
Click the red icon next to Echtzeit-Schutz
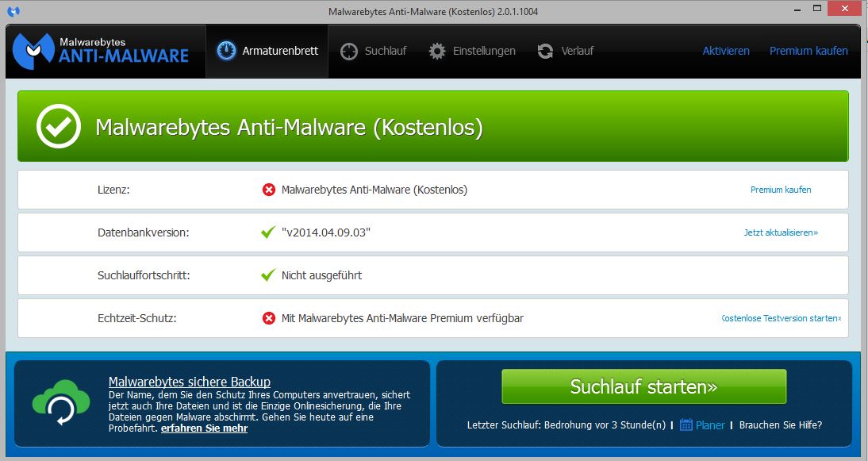tap(267, 317)
